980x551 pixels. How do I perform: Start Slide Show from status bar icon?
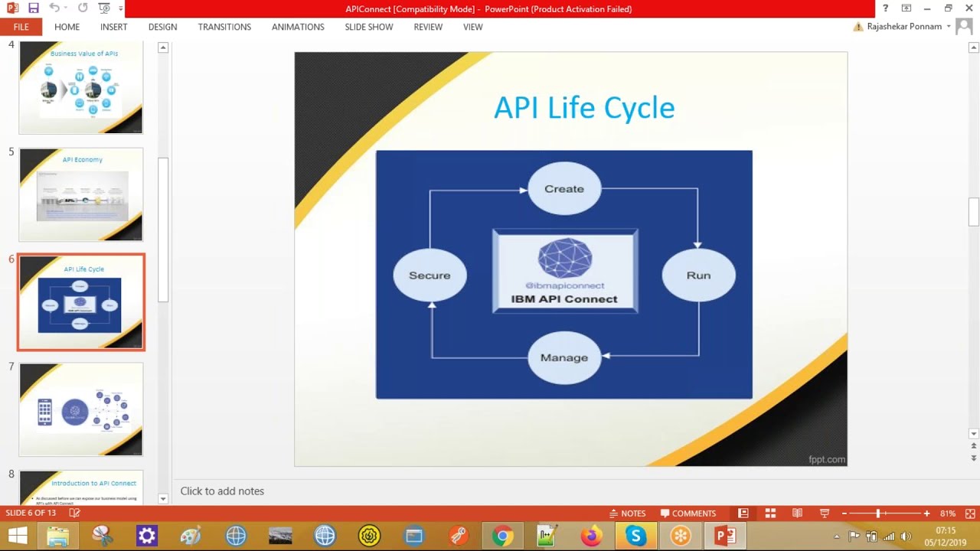[x=825, y=514]
